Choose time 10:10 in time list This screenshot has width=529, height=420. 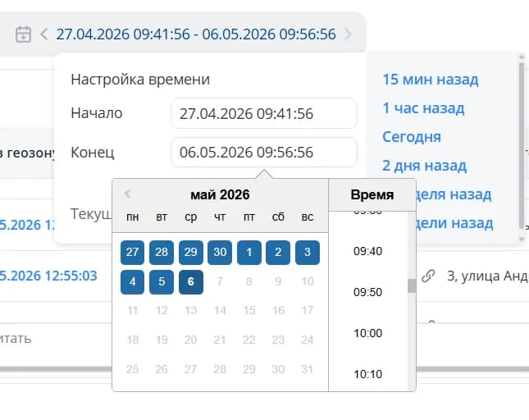pos(367,374)
